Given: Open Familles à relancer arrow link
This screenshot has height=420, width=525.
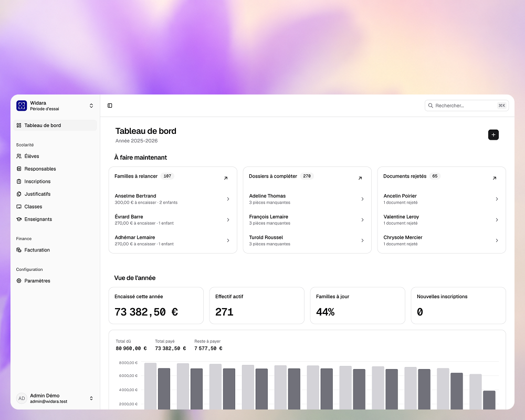Looking at the screenshot, I should (x=226, y=178).
